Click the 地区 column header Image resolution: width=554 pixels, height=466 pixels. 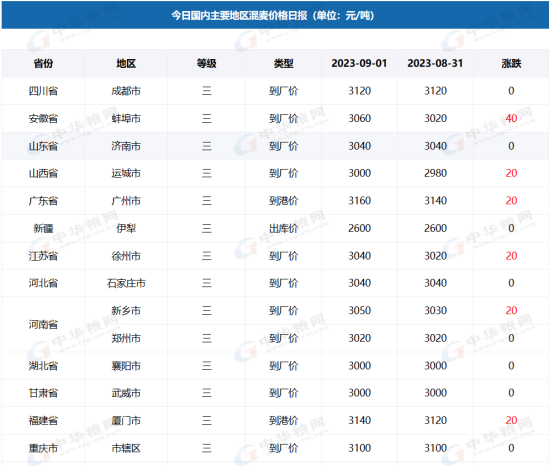click(x=126, y=64)
